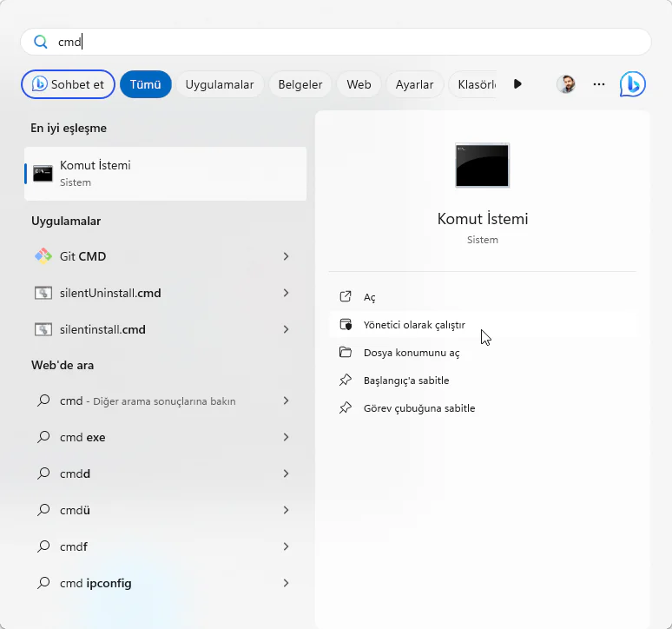Select web search 'cmd - Diğer arama sonuçlarına bakın'
The image size is (672, 629).
point(166,401)
